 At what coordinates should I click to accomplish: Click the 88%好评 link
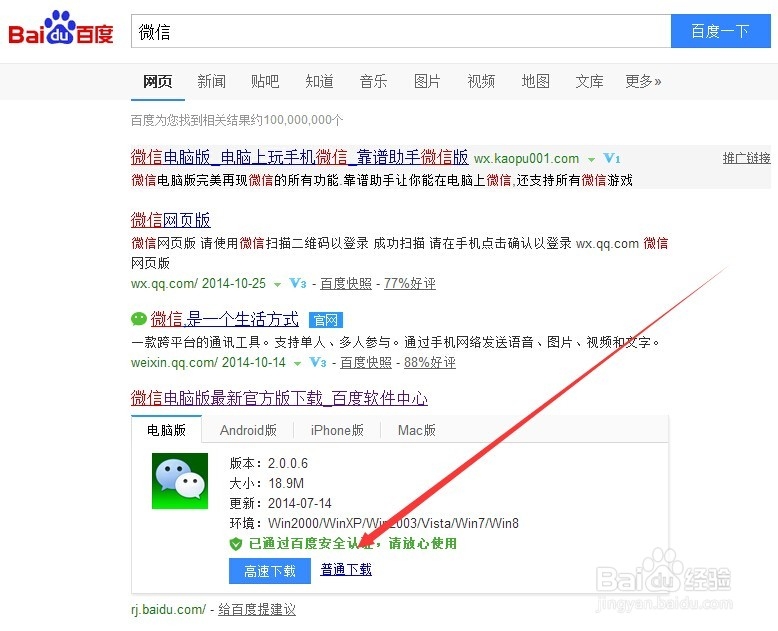pyautogui.click(x=430, y=363)
